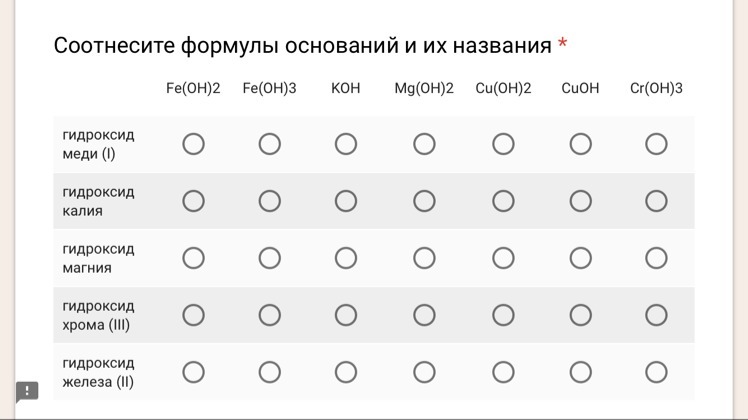This screenshot has width=748, height=420.
Task: Mark Cr(OH)3 in гидроксид меди (I) row
Action: click(x=656, y=144)
